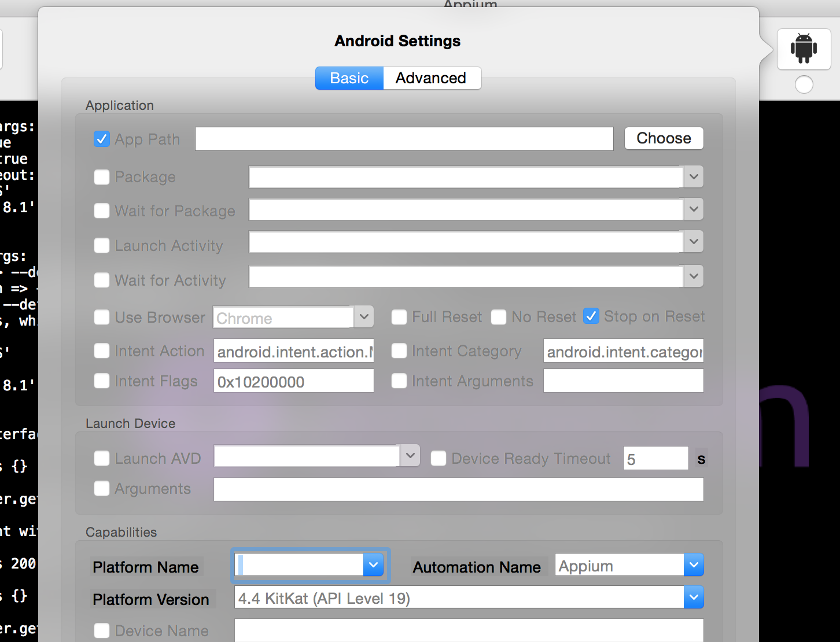Viewport: 840px width, 642px height.
Task: Switch to the Basic tab
Action: tap(349, 78)
